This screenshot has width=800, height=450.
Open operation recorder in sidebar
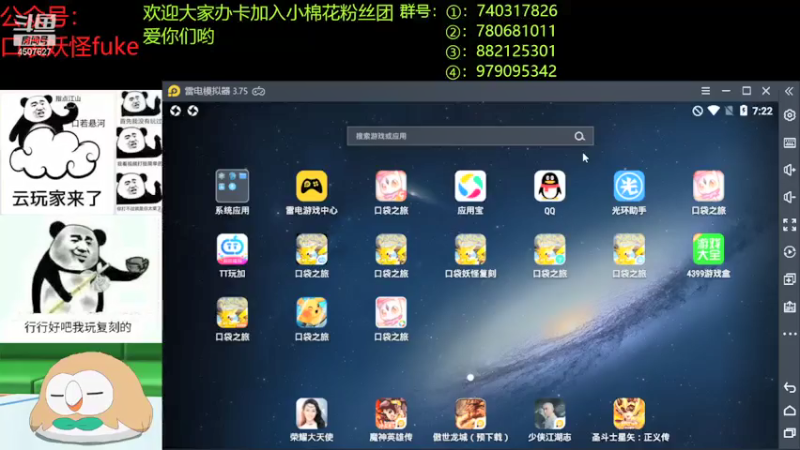(789, 252)
